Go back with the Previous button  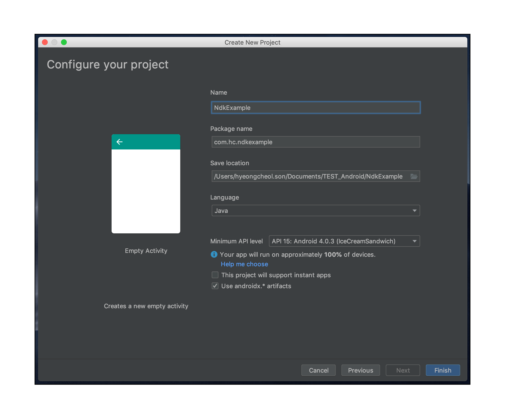pos(361,370)
